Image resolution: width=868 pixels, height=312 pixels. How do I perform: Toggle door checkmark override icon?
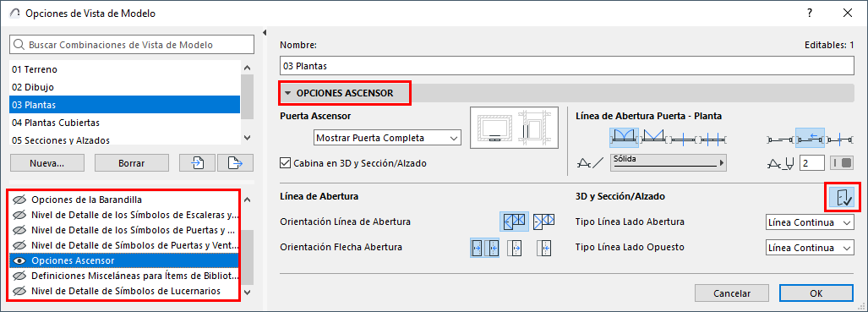(x=843, y=196)
